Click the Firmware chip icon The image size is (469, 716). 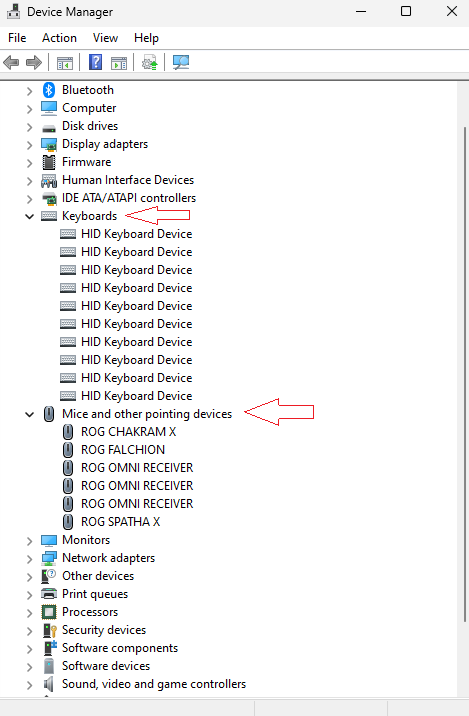click(x=49, y=162)
